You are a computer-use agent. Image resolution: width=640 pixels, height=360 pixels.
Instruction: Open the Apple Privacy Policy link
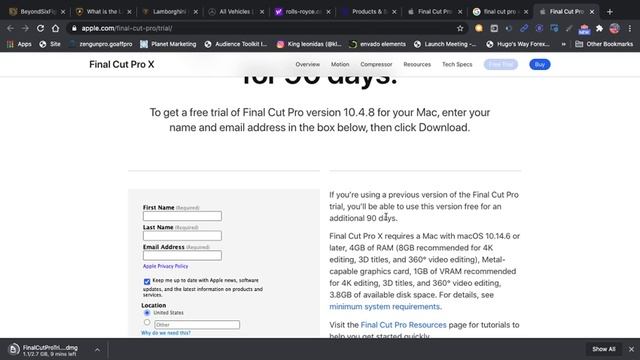pos(165,266)
